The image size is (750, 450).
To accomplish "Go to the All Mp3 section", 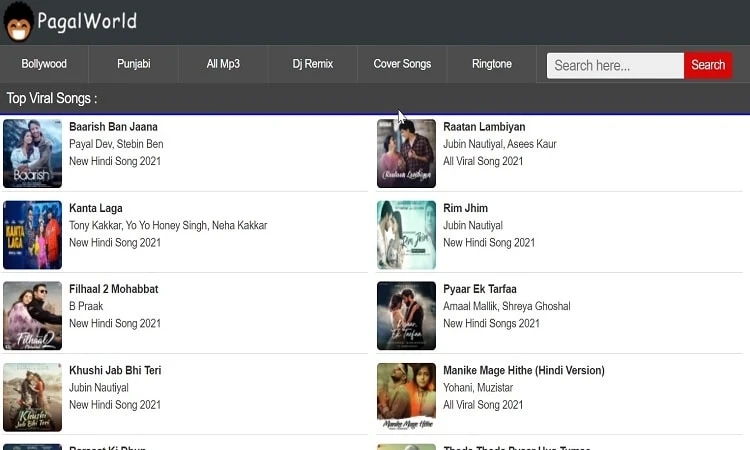I will (x=223, y=64).
